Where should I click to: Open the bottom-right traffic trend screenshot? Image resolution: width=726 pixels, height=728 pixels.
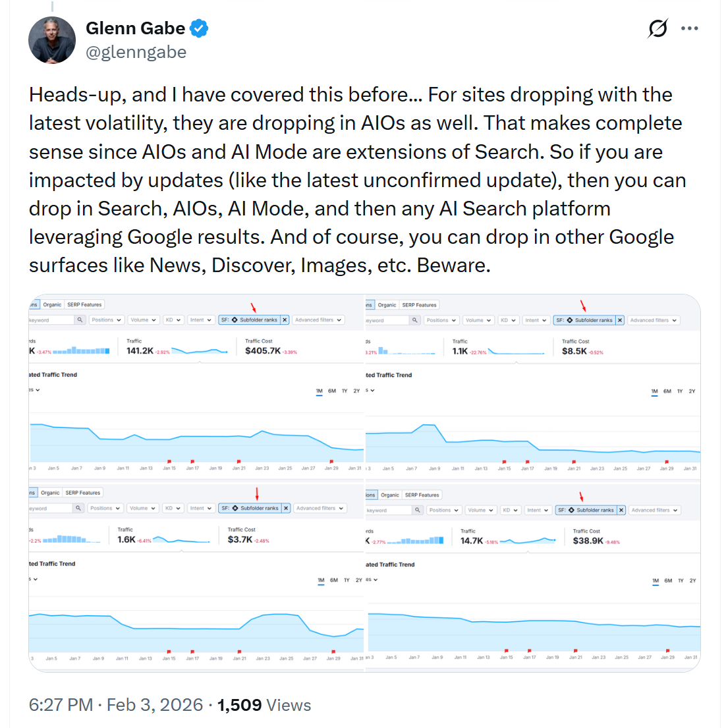pyautogui.click(x=532, y=593)
